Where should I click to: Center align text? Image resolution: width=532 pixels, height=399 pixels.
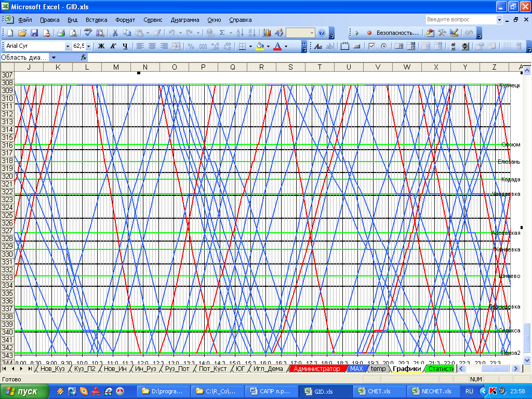(152, 46)
